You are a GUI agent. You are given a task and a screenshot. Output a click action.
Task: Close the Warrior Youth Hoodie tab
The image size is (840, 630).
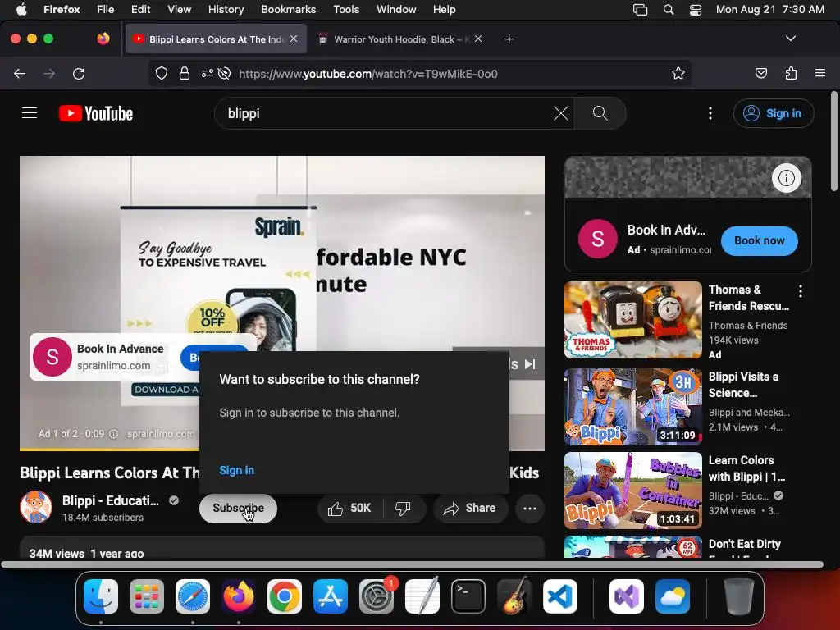tap(478, 39)
